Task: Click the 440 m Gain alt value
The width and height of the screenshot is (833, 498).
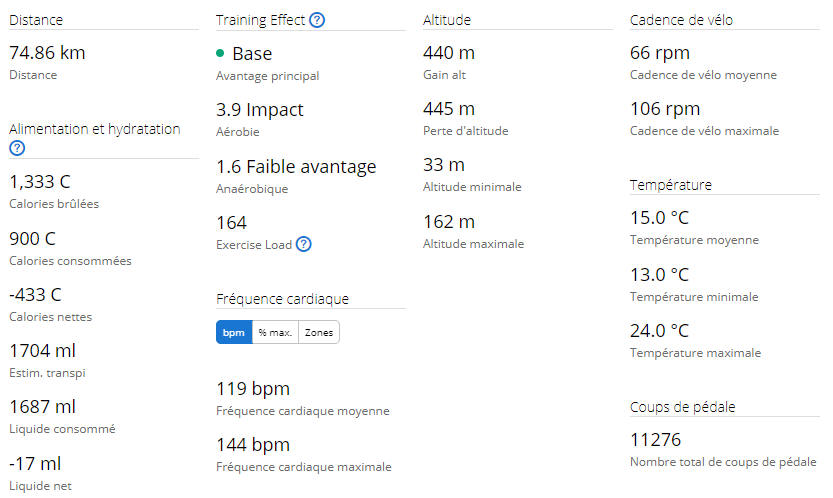Action: 449,53
